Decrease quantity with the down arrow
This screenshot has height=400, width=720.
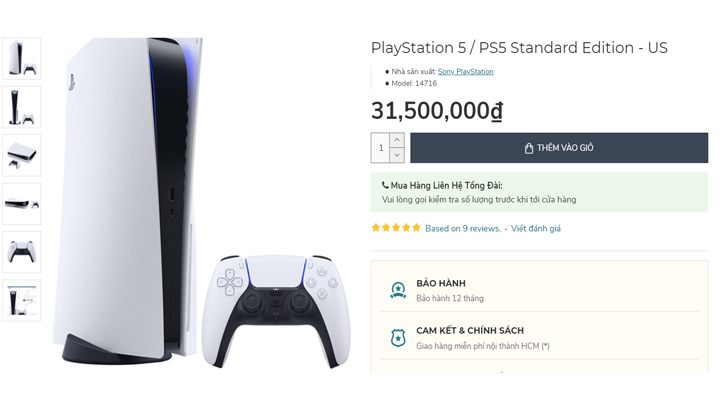click(397, 155)
